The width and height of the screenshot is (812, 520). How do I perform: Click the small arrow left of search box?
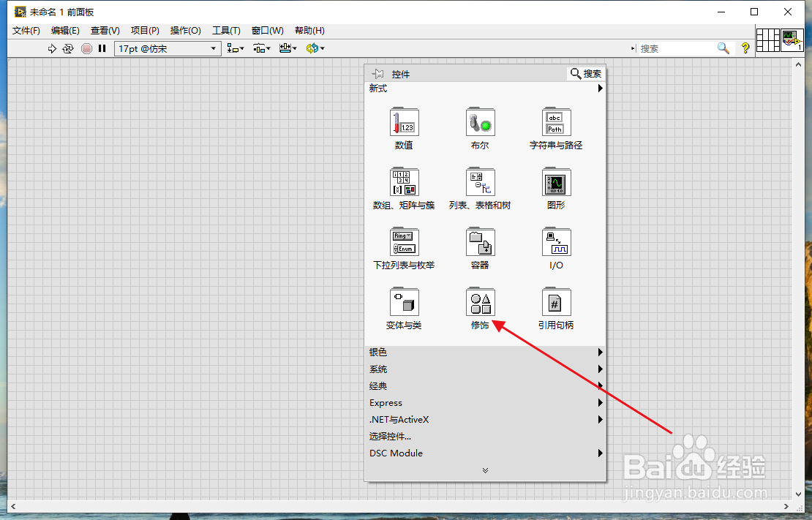[633, 49]
